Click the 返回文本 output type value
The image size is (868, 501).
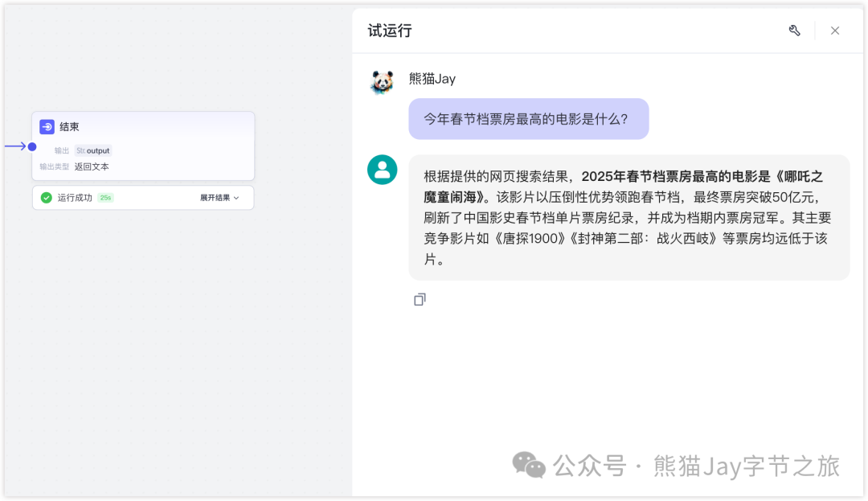pos(92,166)
